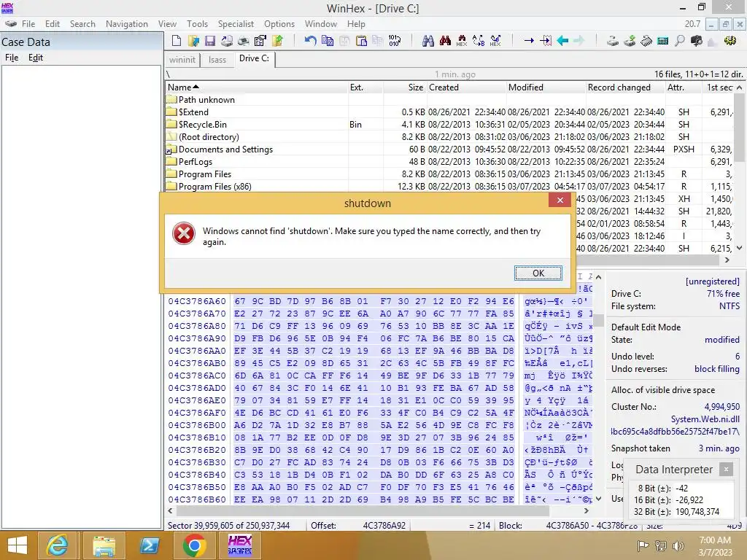
Task: Launch PowerShell from the taskbar
Action: pos(149,545)
